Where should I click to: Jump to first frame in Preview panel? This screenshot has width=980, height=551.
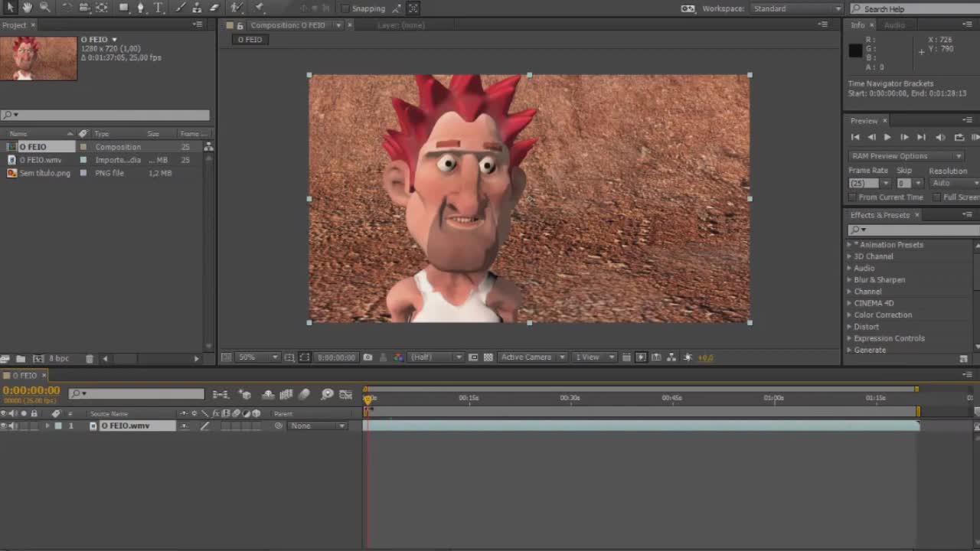(x=855, y=138)
